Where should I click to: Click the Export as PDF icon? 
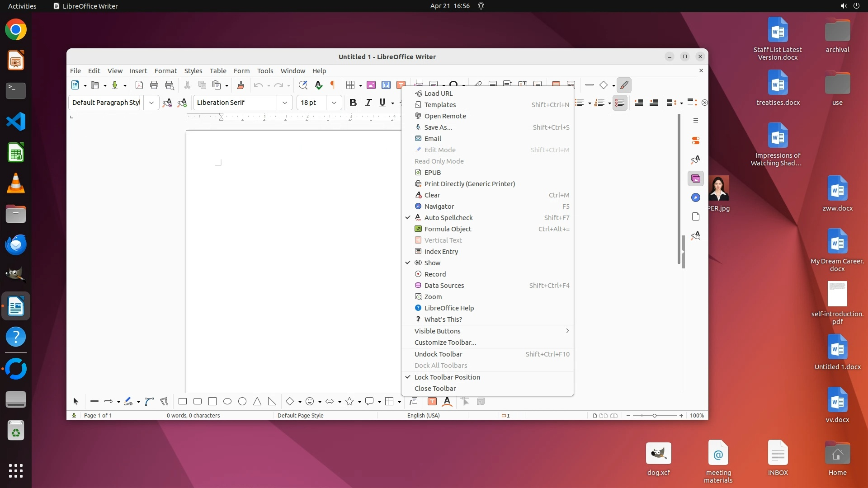(x=139, y=85)
